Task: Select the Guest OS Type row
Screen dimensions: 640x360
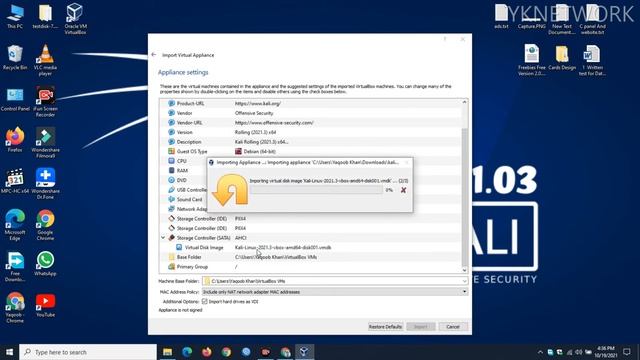Action: [x=310, y=151]
